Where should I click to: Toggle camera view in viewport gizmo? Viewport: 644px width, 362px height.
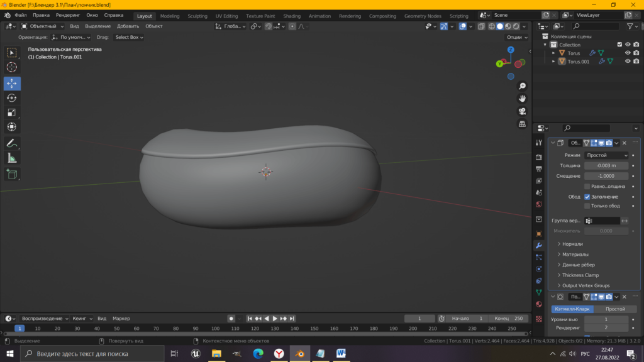[522, 111]
